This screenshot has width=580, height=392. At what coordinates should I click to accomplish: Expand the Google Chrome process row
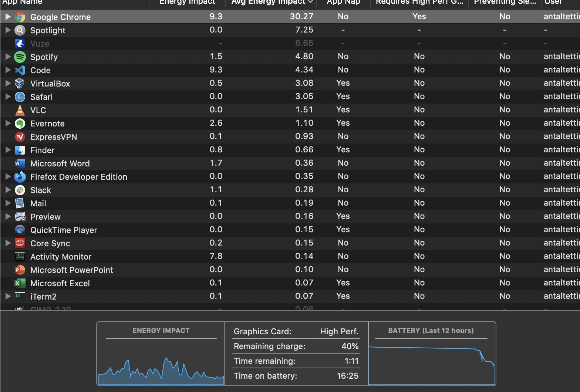coord(8,17)
